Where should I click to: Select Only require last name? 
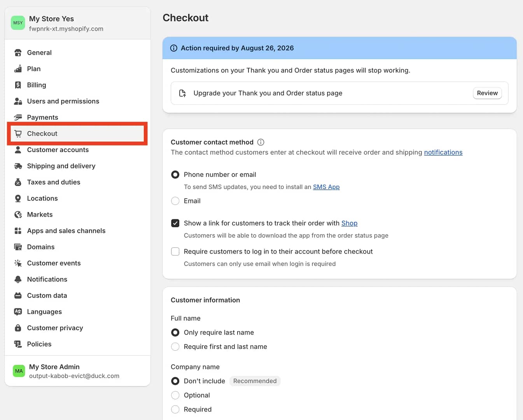(175, 332)
